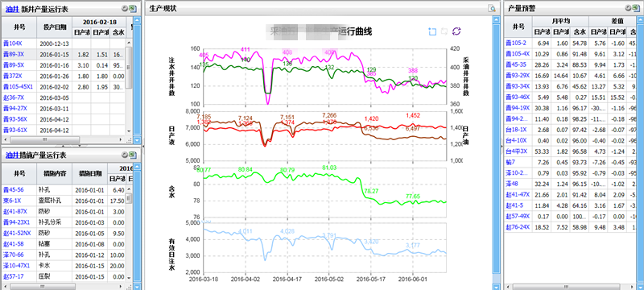This screenshot has width=644, height=290.
Task: Click 井号 header in 产量预警 table
Action: (518, 27)
